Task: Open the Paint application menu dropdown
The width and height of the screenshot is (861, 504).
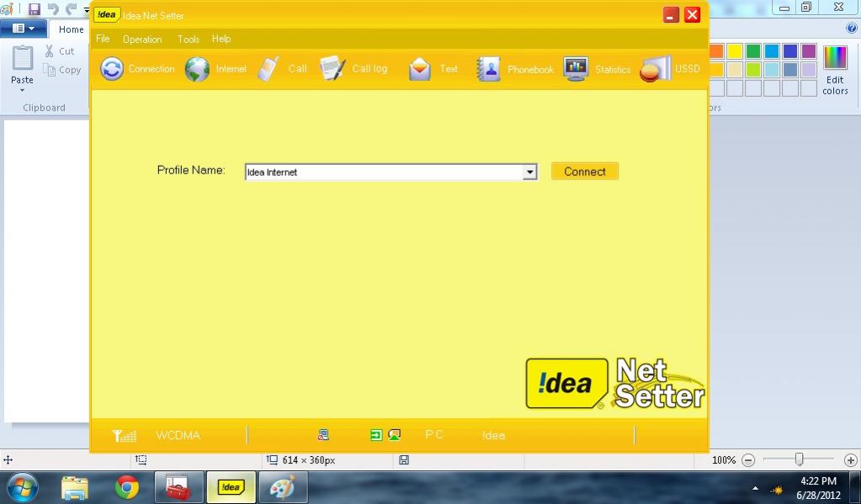Action: (24, 29)
